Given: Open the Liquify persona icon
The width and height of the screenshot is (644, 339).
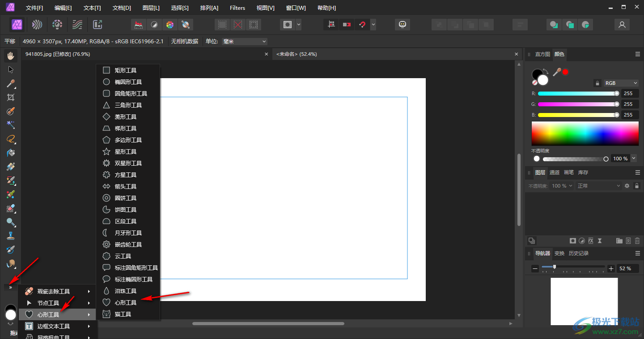Looking at the screenshot, I should [37, 25].
